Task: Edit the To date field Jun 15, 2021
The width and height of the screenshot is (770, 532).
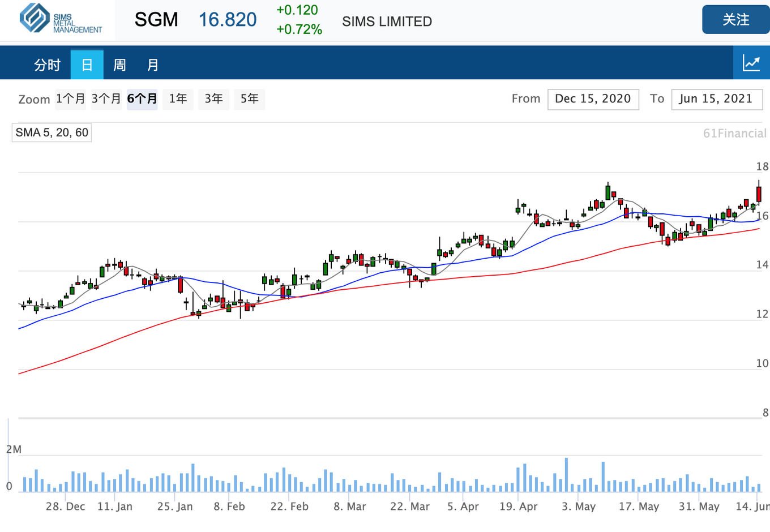Action: 717,99
